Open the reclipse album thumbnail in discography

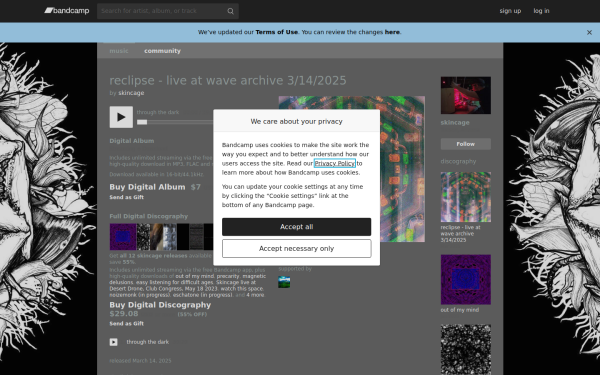466,197
